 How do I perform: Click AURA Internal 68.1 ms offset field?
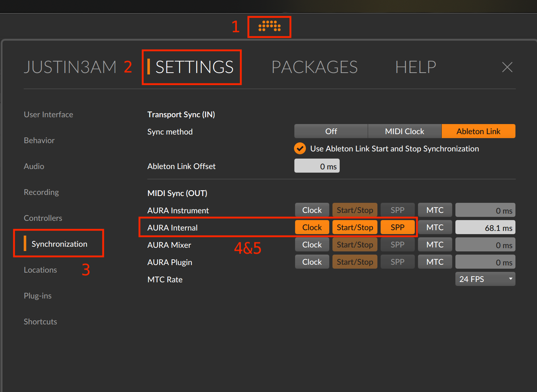pos(485,227)
